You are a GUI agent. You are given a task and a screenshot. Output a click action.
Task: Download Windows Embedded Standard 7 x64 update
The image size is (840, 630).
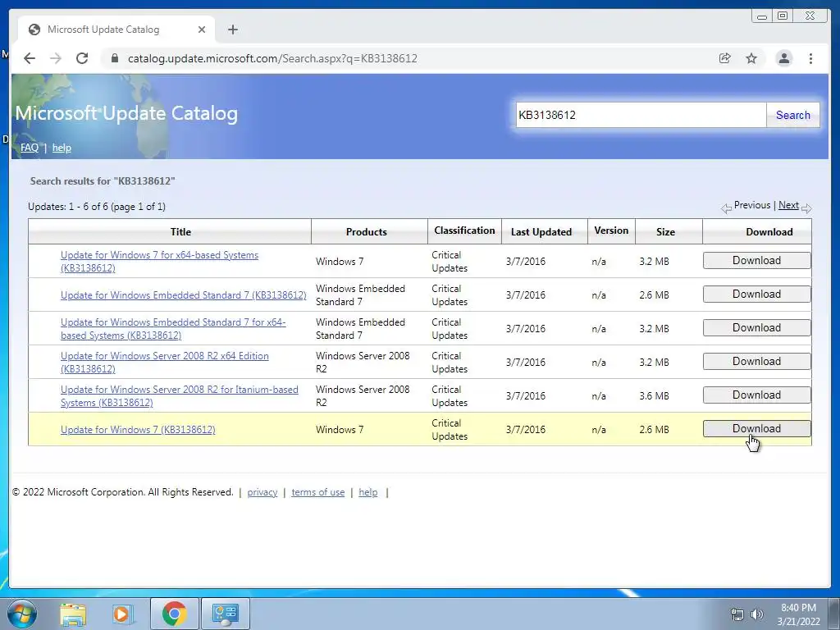[x=756, y=328]
